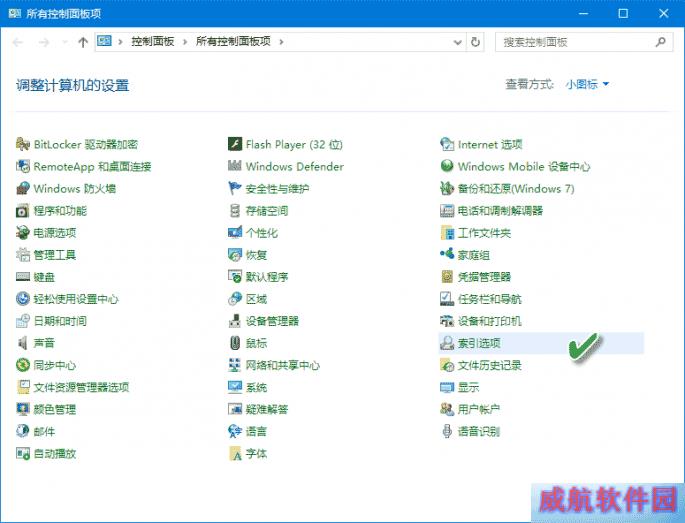Open the Internet 选项 icon
The height and width of the screenshot is (523, 685).
[447, 144]
